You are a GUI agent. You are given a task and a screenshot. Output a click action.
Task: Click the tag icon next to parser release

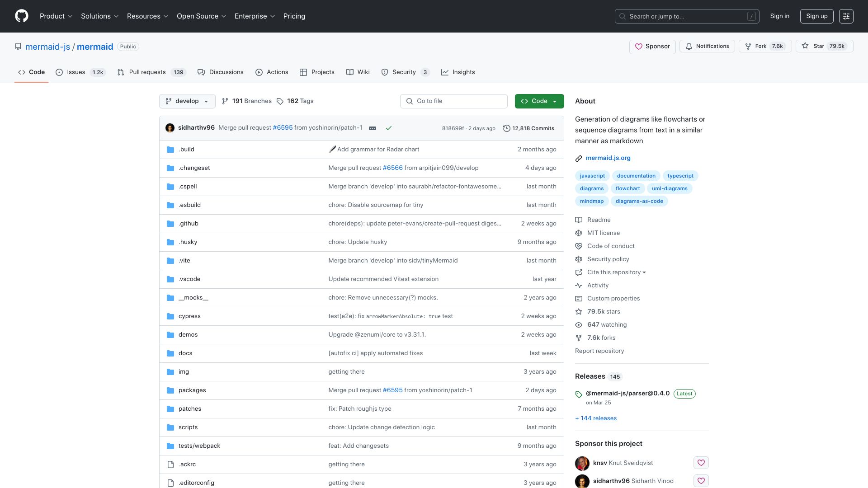pyautogui.click(x=579, y=394)
